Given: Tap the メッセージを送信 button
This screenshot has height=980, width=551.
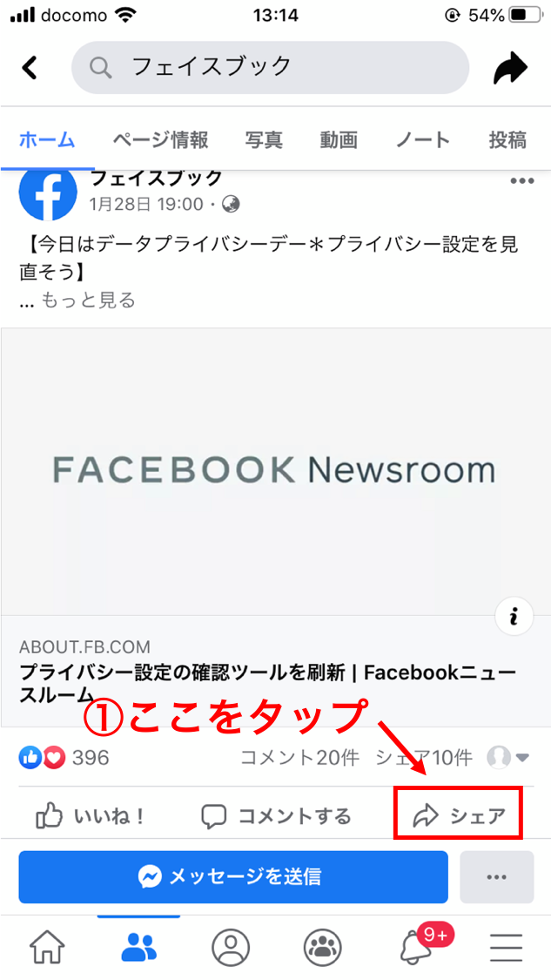Looking at the screenshot, I should 233,877.
